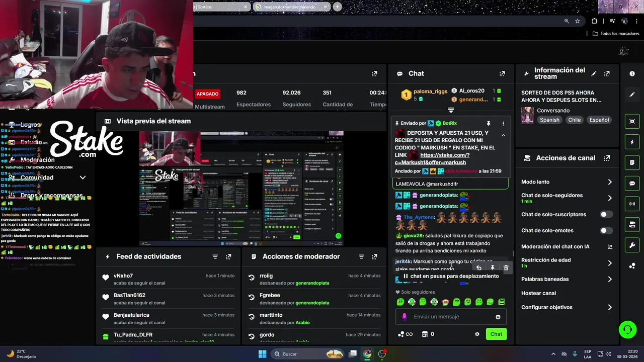Open the green headset support button
Screen dimensions: 644x362
(x=627, y=330)
